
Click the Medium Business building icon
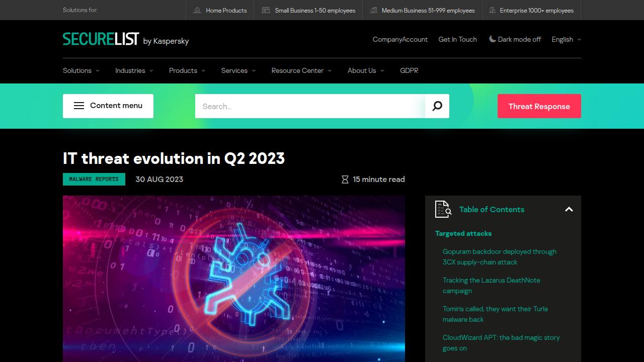(x=373, y=10)
